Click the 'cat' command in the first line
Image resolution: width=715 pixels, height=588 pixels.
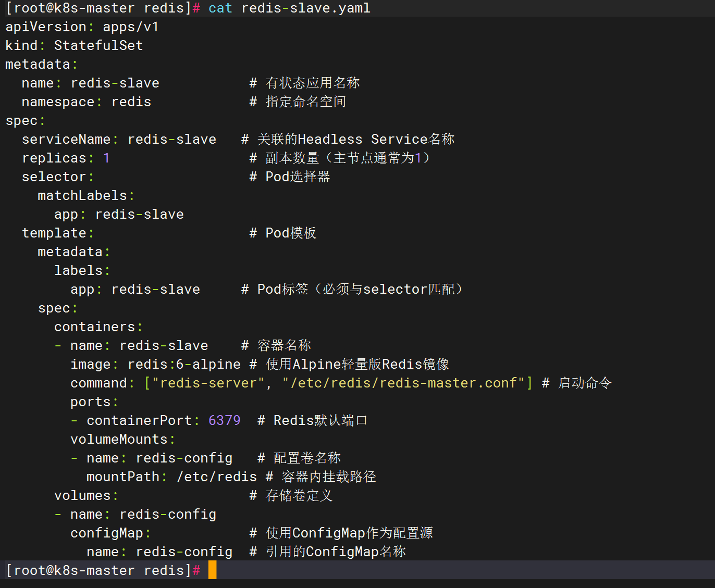tap(220, 8)
